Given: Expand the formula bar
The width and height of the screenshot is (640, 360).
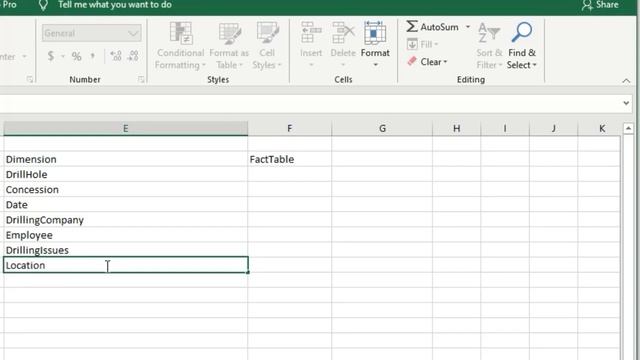Looking at the screenshot, I should pos(626,103).
